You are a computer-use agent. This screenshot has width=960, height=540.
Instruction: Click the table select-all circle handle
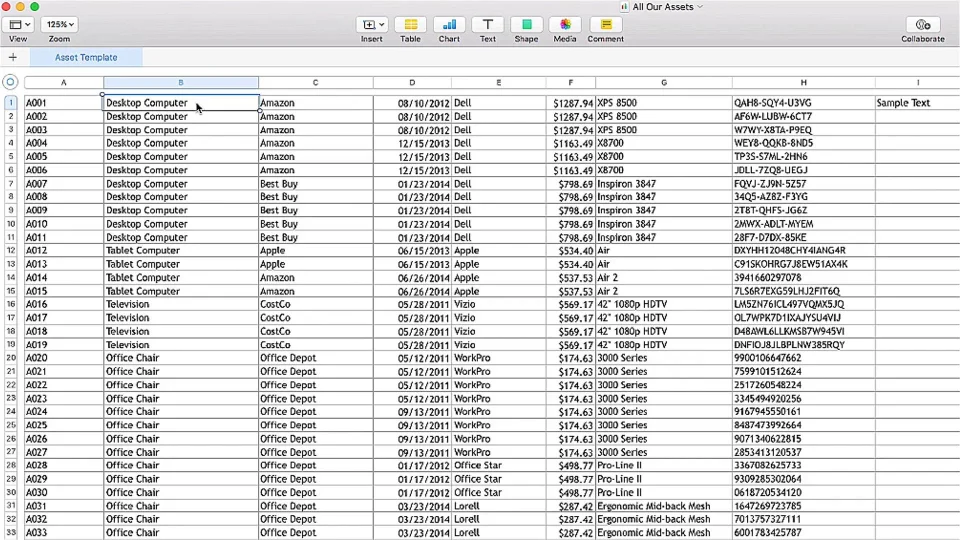tap(11, 83)
